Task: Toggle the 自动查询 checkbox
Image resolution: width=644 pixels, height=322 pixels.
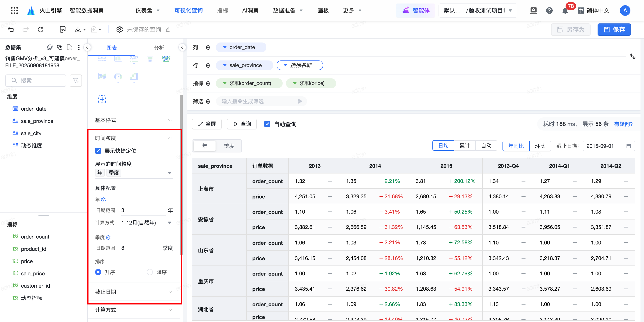Action: (267, 124)
